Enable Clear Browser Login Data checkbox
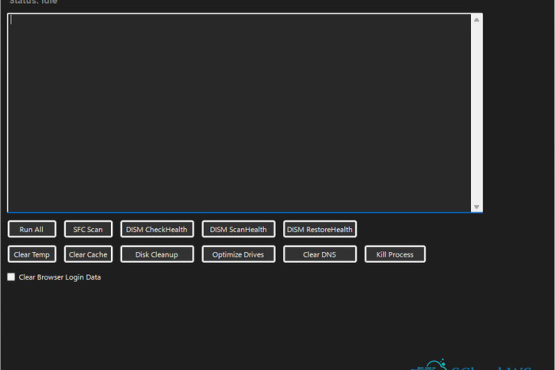Viewport: 555px width, 370px height. coord(11,277)
